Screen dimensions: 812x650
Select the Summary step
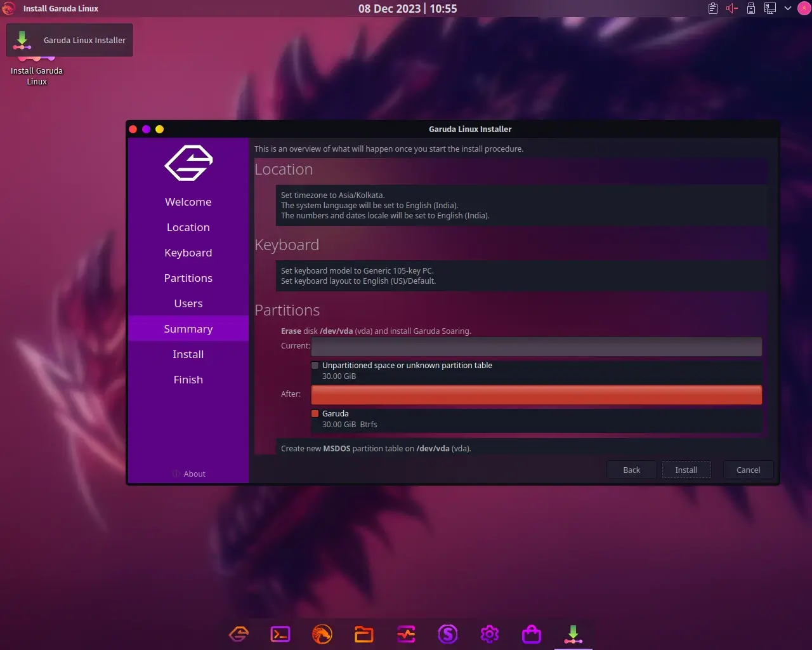(x=188, y=329)
